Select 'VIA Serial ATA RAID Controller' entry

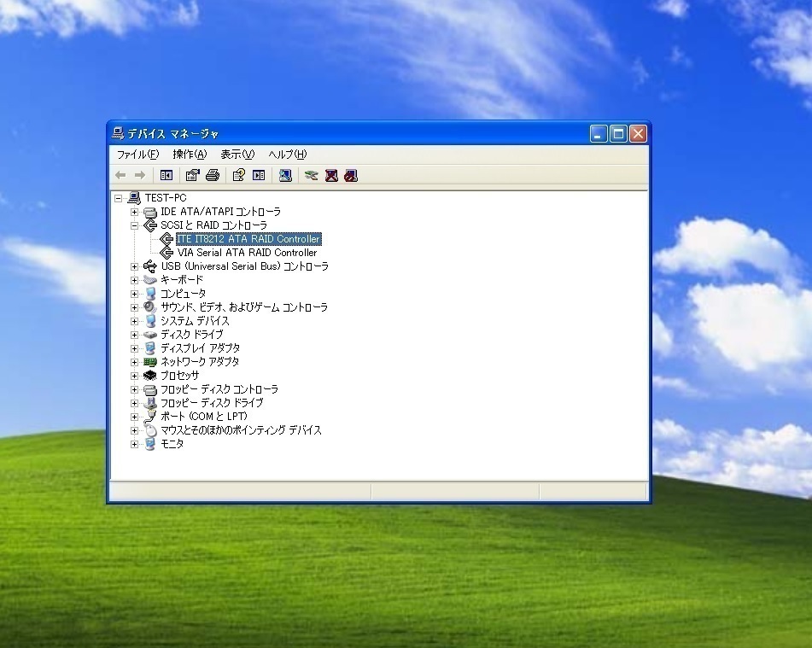[x=247, y=253]
